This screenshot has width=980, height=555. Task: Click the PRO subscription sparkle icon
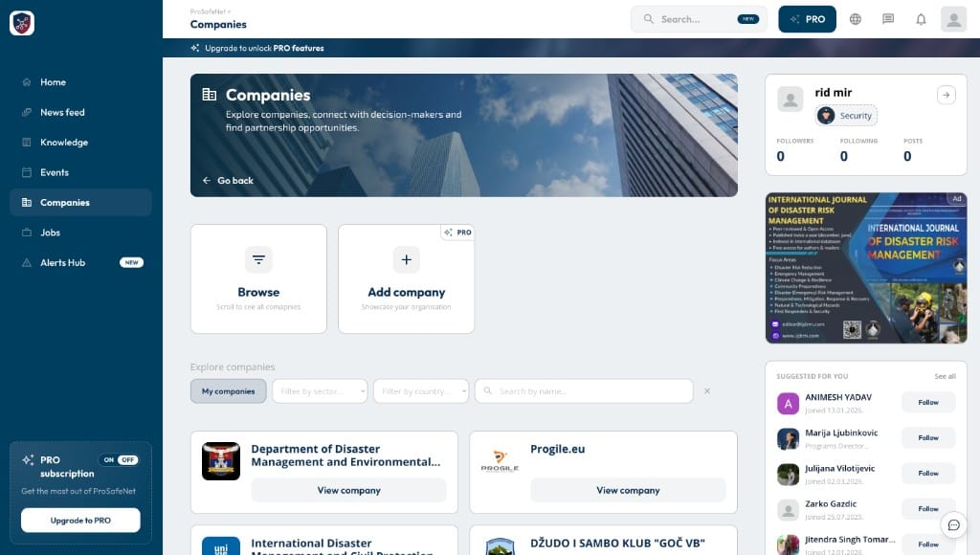(28, 460)
